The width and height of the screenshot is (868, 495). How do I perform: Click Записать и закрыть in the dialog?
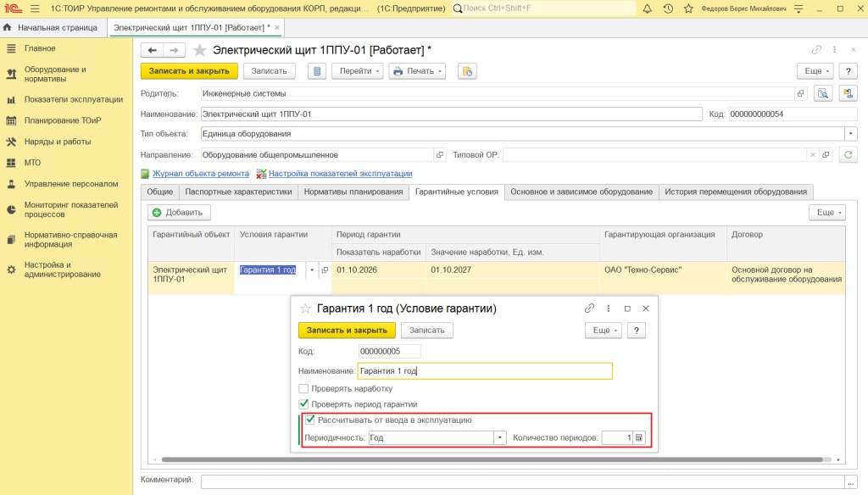(347, 330)
